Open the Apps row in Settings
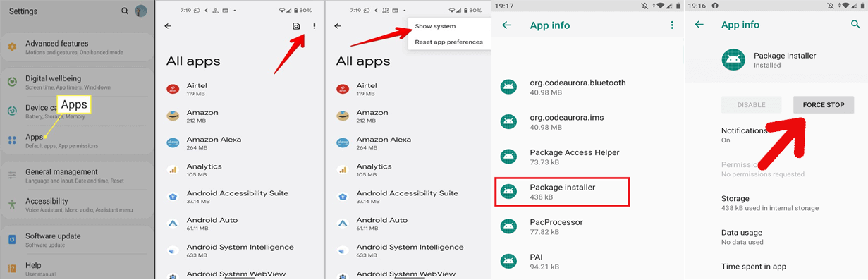The width and height of the screenshot is (868, 280). pyautogui.click(x=76, y=140)
